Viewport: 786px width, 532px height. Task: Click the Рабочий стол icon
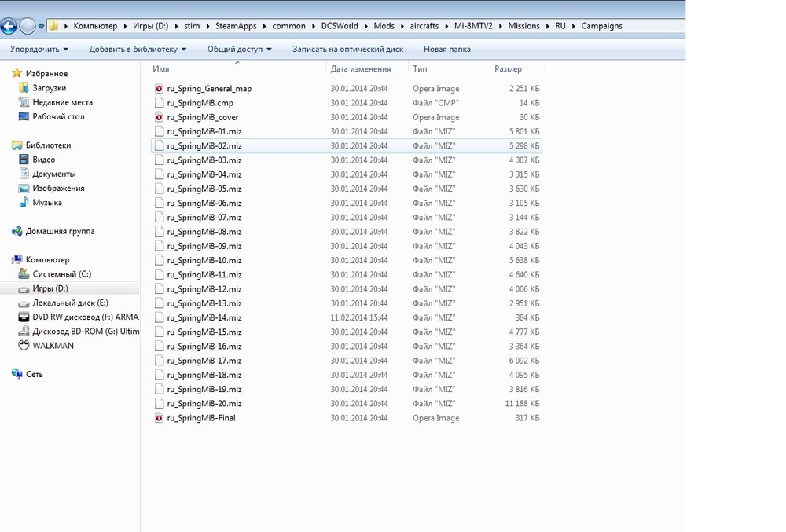click(x=24, y=116)
